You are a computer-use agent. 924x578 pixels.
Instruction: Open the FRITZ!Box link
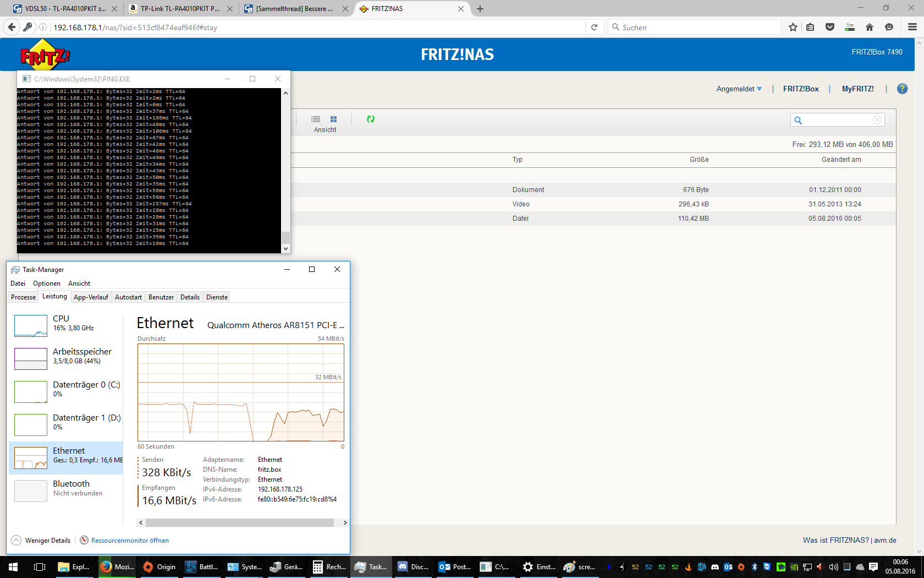(801, 89)
